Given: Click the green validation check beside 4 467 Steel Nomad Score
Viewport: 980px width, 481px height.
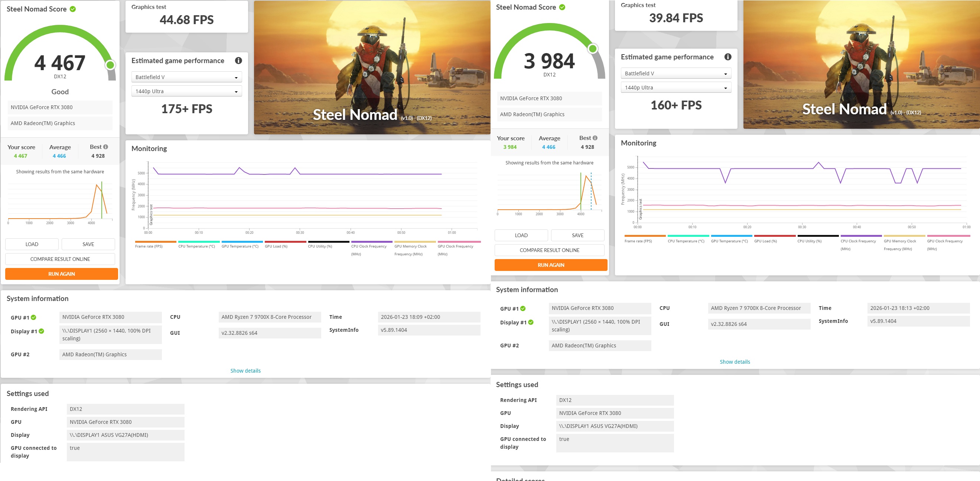Looking at the screenshot, I should tap(73, 9).
